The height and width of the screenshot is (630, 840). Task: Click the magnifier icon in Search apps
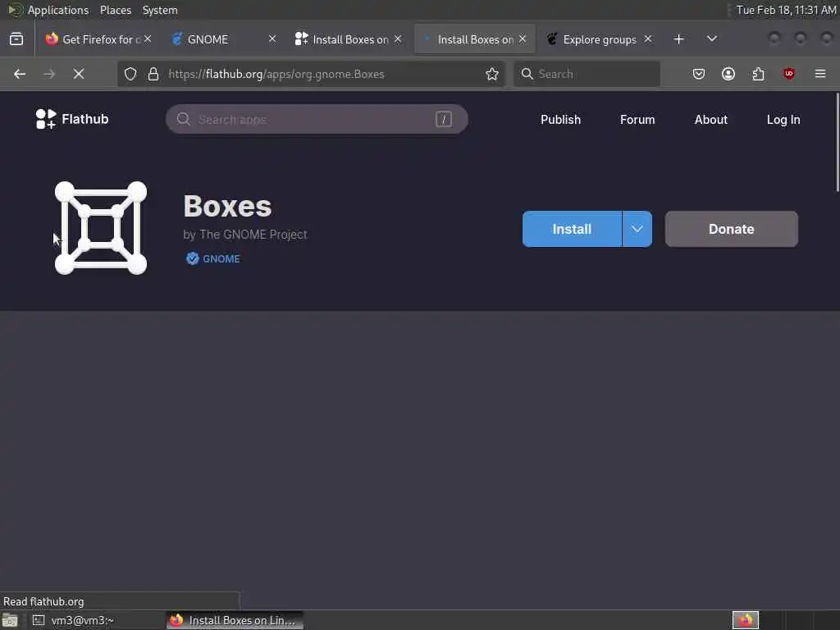pos(184,119)
